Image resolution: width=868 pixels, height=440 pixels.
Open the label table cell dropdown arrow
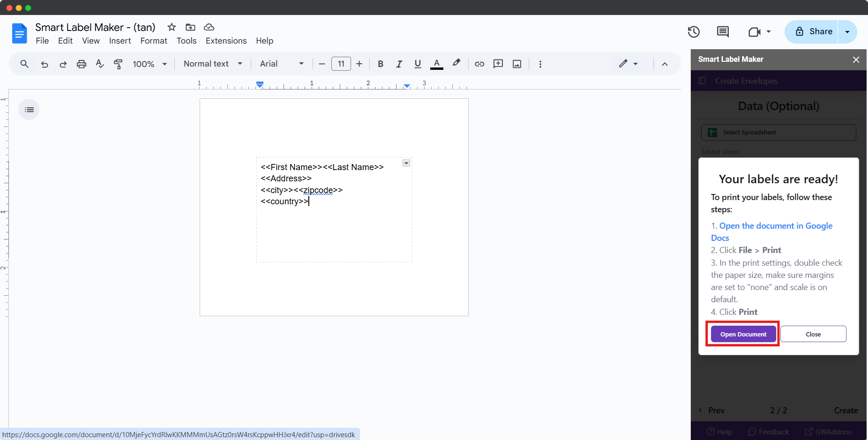click(x=406, y=163)
